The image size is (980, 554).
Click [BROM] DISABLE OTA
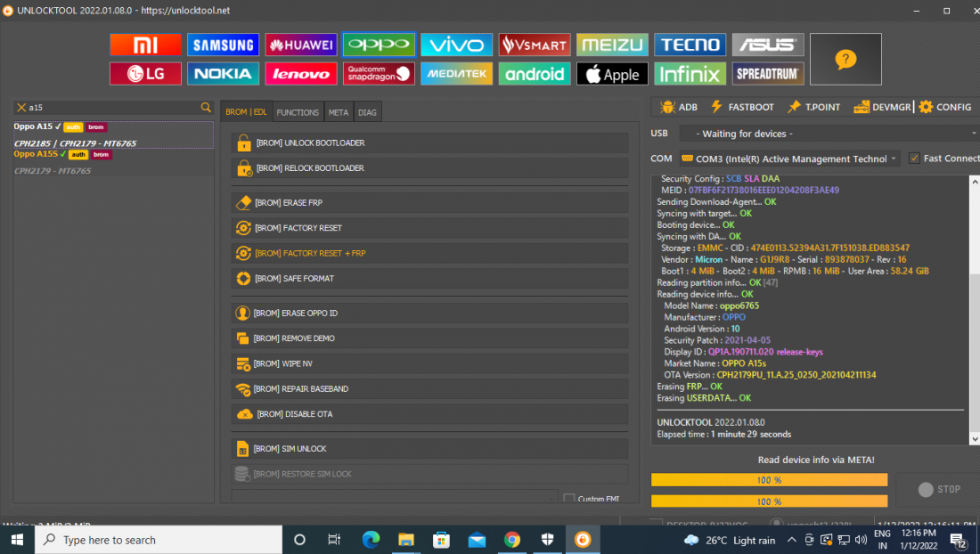[429, 414]
